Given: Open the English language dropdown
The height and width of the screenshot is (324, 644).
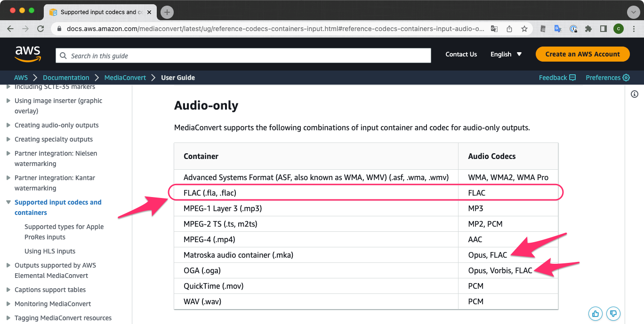Looking at the screenshot, I should [x=506, y=54].
